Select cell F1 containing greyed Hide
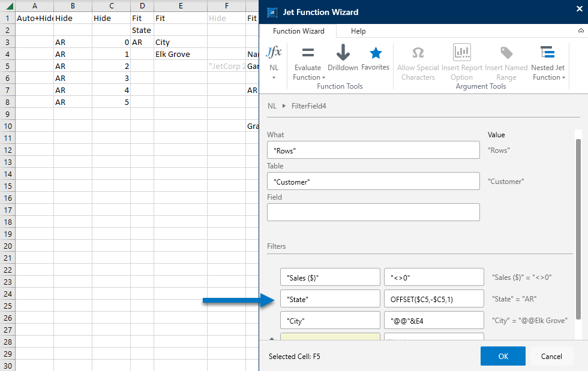Screen dimensions: 588x371 [x=227, y=19]
